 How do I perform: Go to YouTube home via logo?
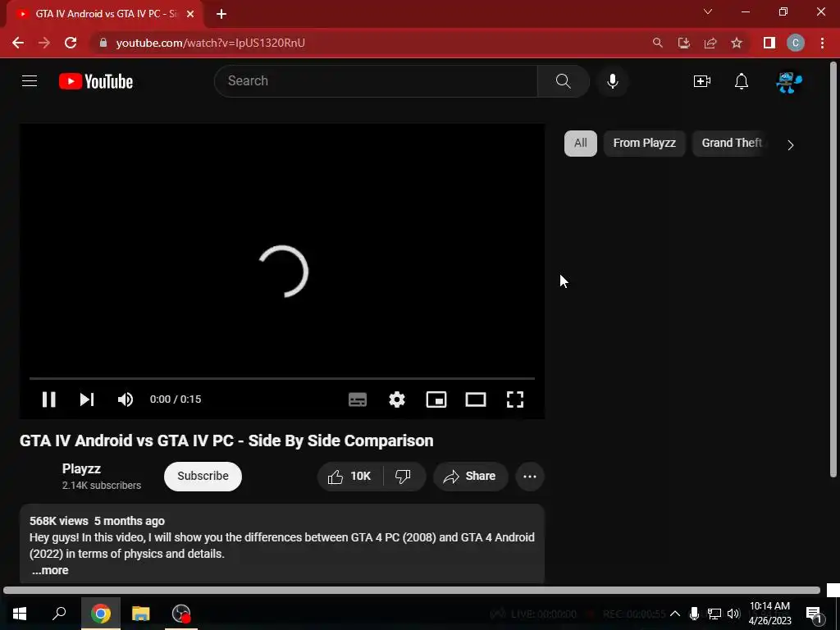pyautogui.click(x=96, y=81)
